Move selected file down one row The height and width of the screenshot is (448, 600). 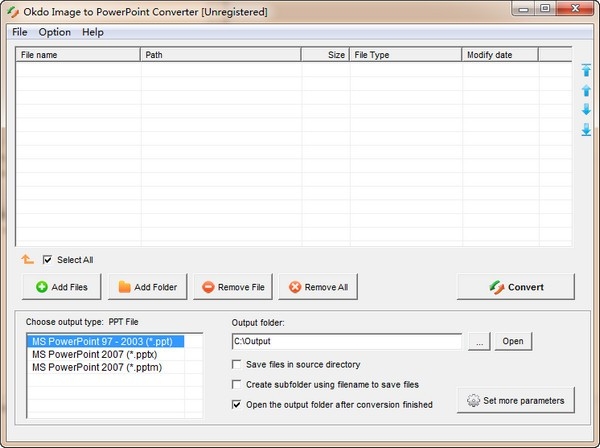click(586, 109)
